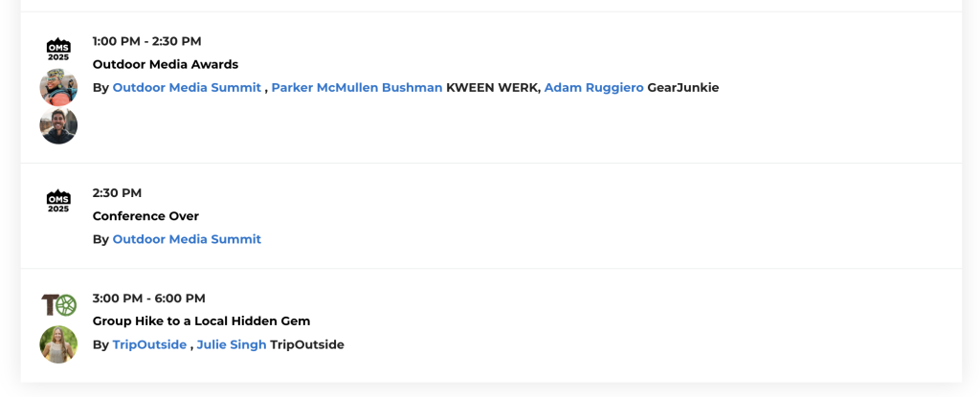Click the 3:00 PM - 6:00 PM time label
Viewport: 980px width, 397px height.
coord(148,298)
